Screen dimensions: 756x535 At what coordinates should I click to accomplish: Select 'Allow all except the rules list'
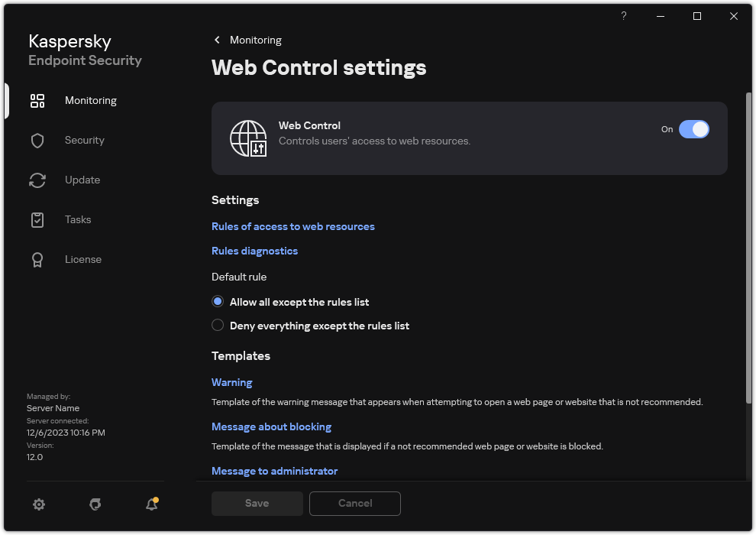point(218,301)
